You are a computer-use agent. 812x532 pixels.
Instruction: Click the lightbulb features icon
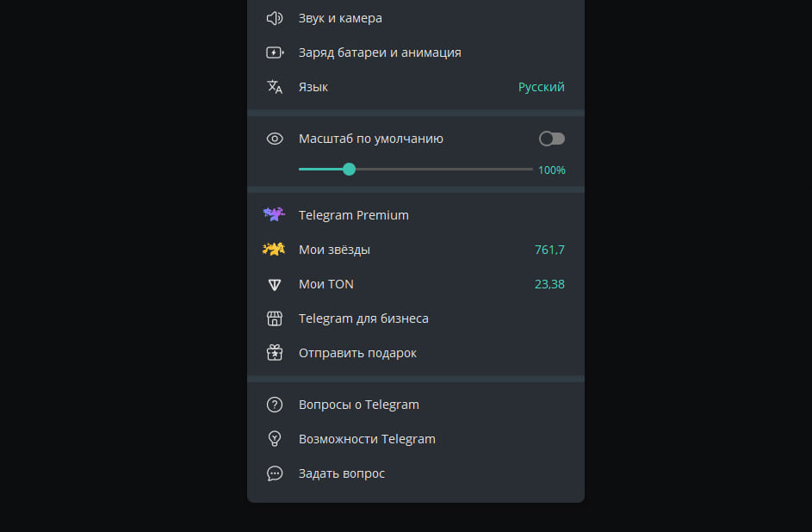pos(275,439)
